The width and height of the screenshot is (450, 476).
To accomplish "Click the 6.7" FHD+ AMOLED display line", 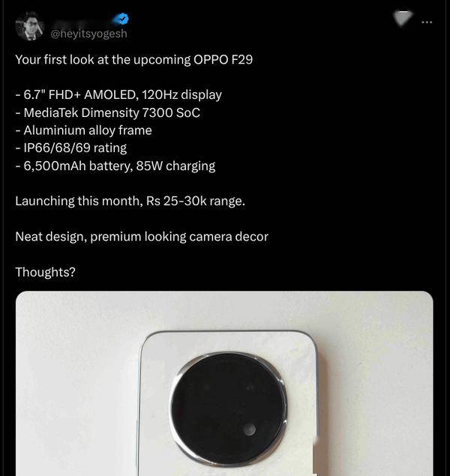I will [118, 94].
